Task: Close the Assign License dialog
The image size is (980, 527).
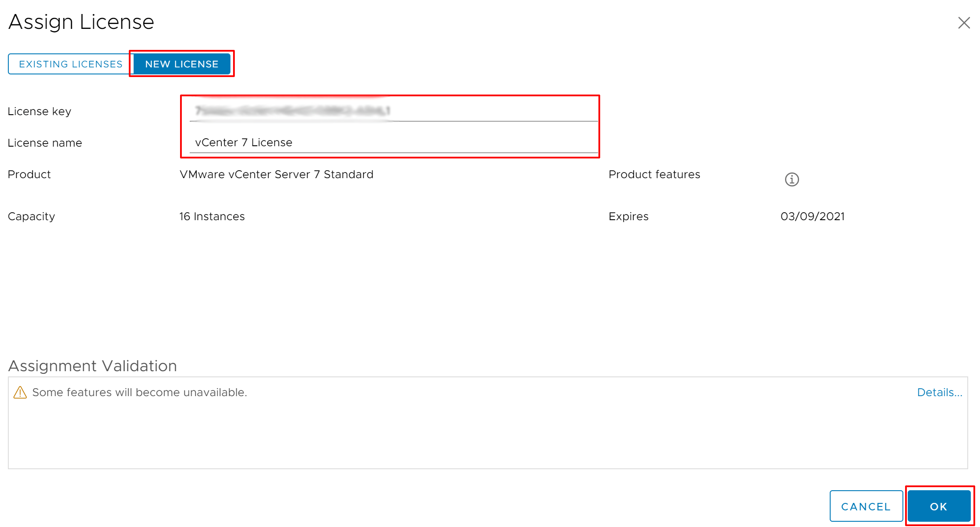Action: coord(963,23)
